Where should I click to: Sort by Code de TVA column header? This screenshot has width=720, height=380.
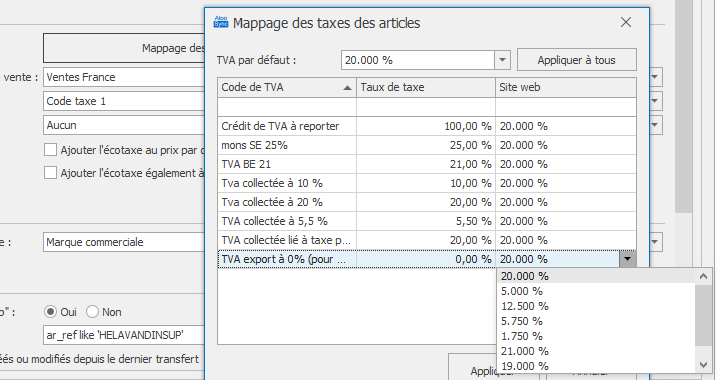287,87
